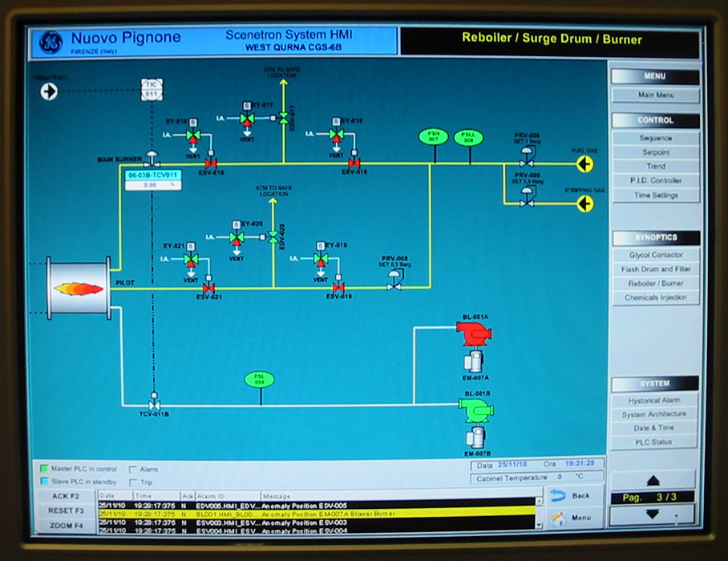Click the FROM TT-011 off-page arrow connector
728x561 pixels.
49,91
